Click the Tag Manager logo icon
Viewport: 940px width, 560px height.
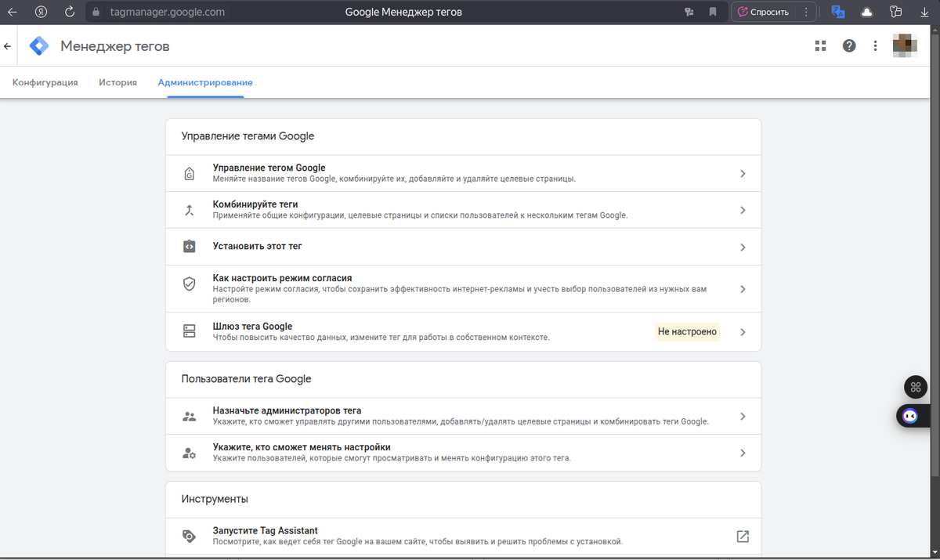[39, 46]
